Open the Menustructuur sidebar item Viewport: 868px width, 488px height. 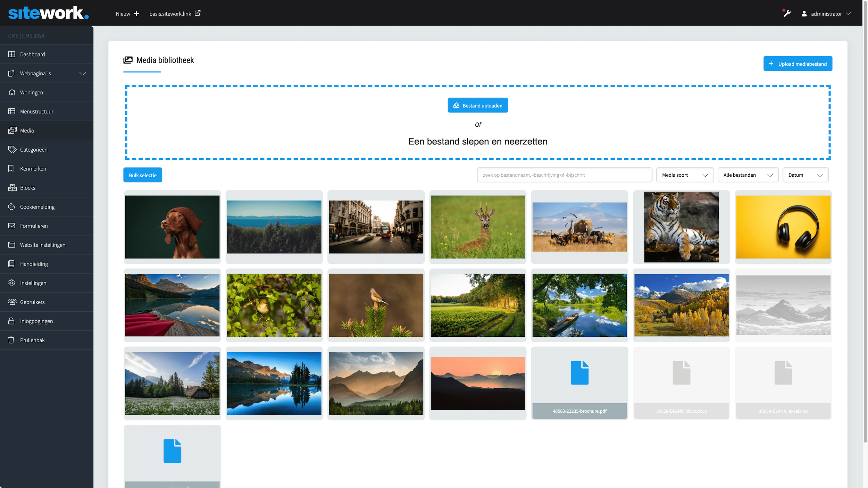click(37, 111)
